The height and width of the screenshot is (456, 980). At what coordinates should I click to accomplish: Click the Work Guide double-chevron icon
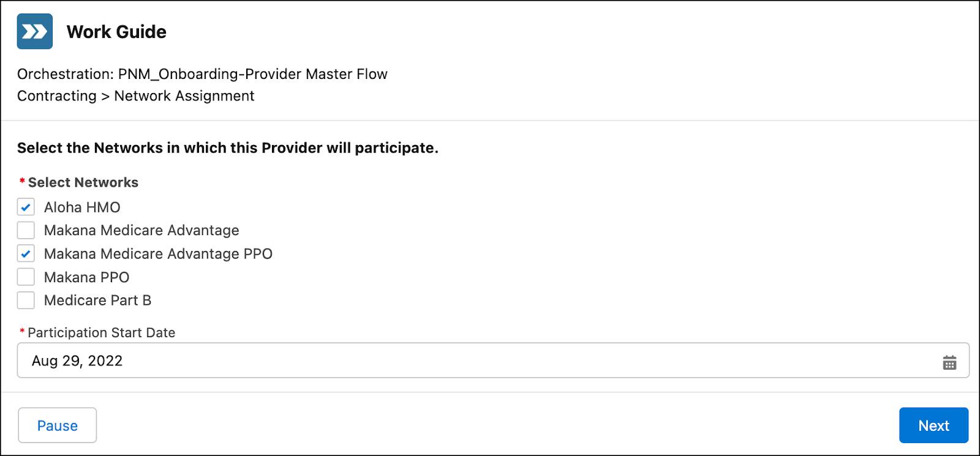[x=34, y=32]
